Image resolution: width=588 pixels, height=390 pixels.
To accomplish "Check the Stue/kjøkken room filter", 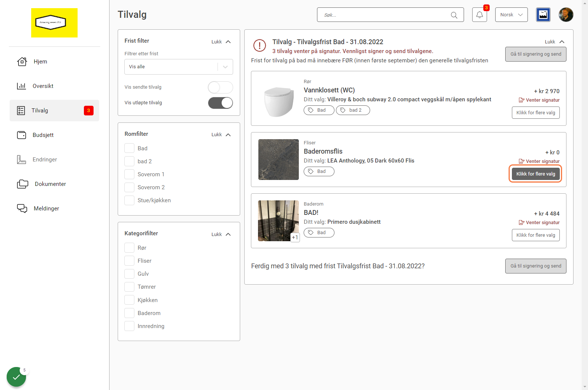I will click(129, 200).
